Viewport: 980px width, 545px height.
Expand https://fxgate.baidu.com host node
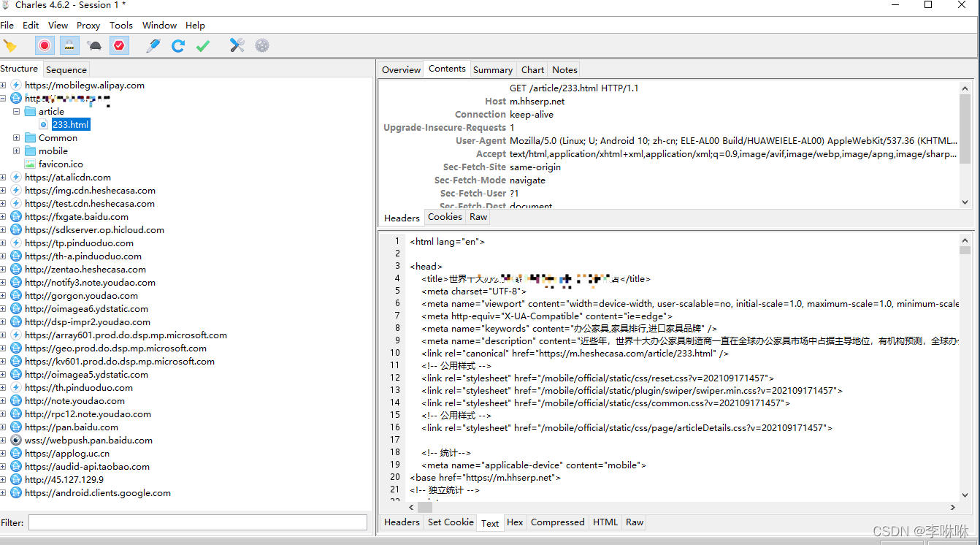tap(4, 217)
